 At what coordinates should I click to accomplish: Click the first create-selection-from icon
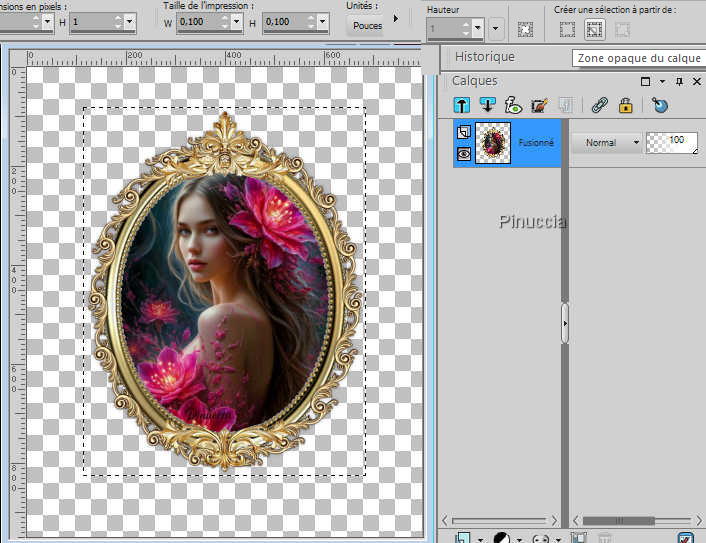(567, 29)
